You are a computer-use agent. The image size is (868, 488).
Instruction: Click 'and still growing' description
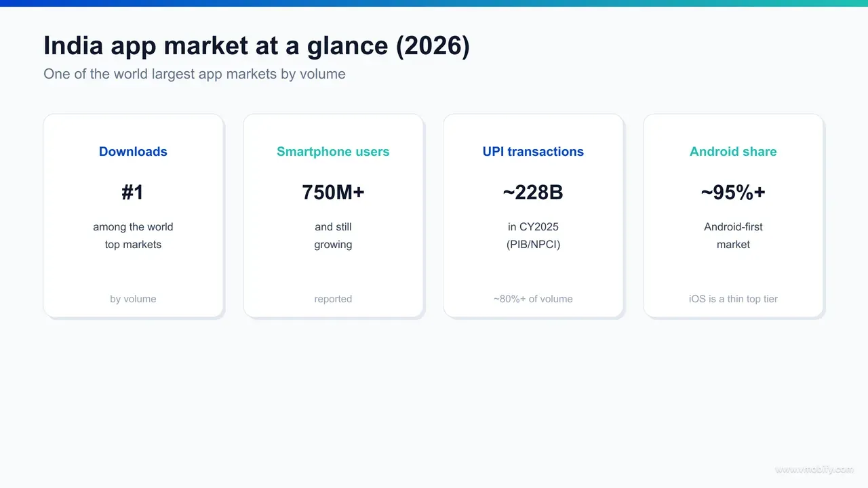point(333,235)
